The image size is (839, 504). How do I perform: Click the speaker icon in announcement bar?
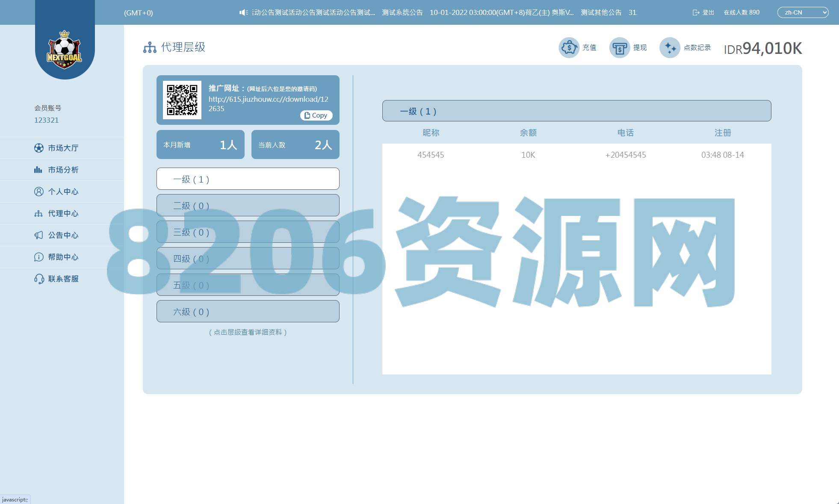pyautogui.click(x=243, y=12)
